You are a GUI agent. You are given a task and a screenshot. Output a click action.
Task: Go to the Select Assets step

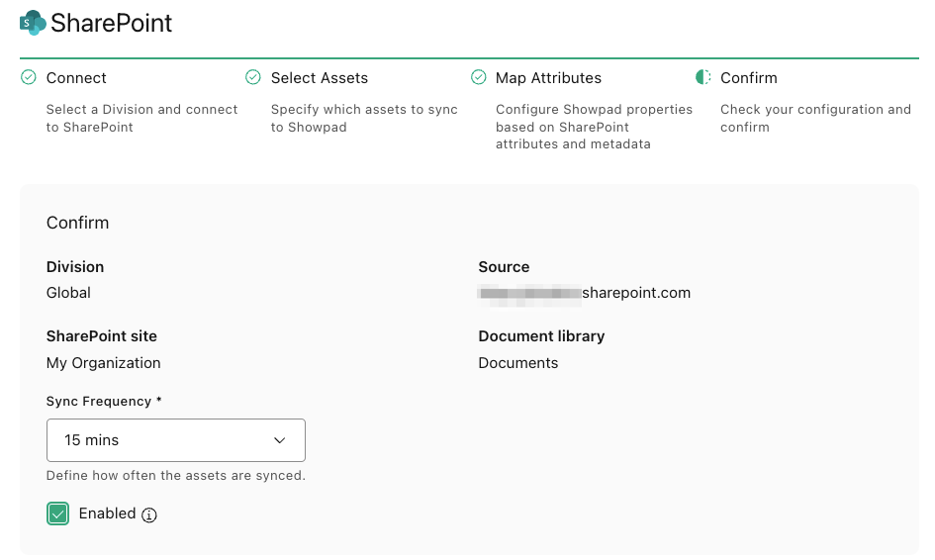click(319, 78)
